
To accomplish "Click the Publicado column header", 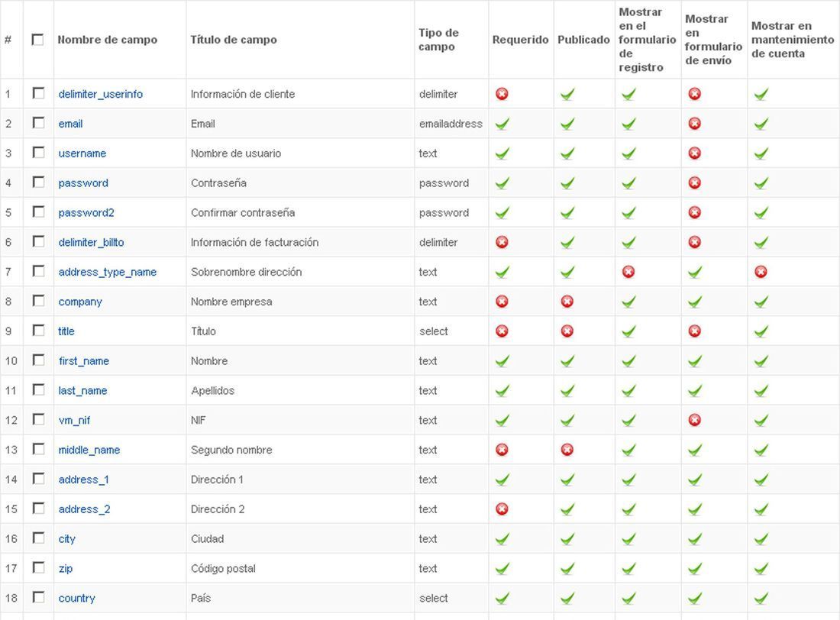I will pyautogui.click(x=583, y=40).
